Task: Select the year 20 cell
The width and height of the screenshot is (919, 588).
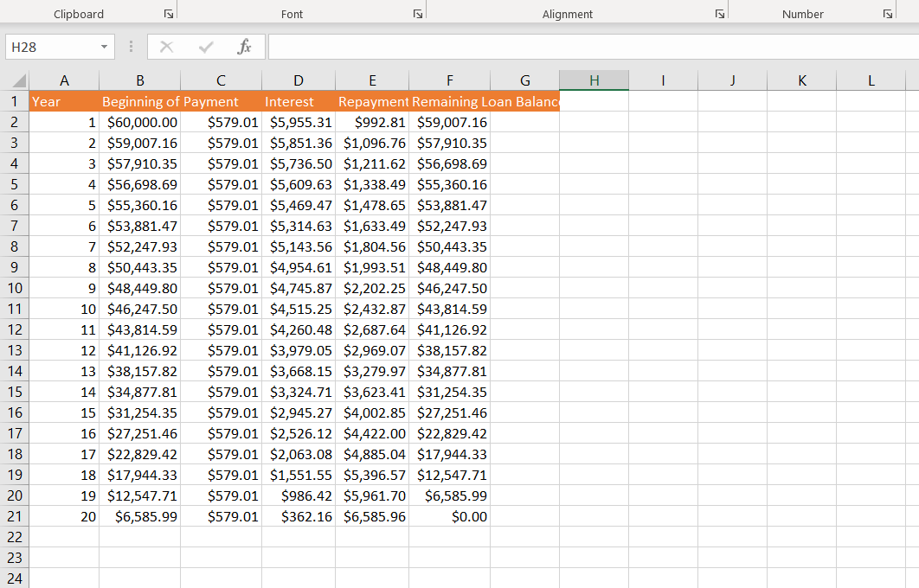Action: (64, 516)
